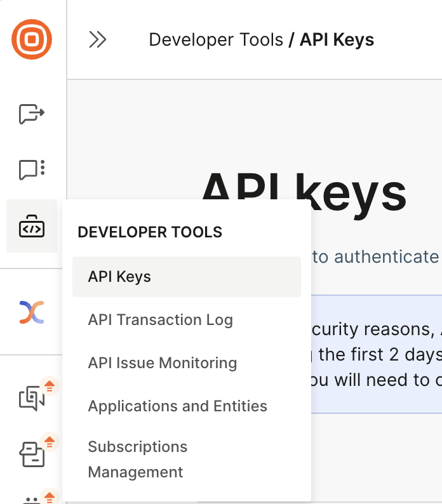442x504 pixels.
Task: Open the blue-orange X-shaped sidebar icon
Action: [x=32, y=312]
